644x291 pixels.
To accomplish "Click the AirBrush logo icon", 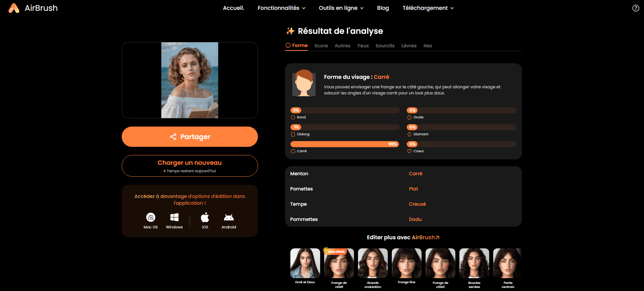I will [x=14, y=8].
